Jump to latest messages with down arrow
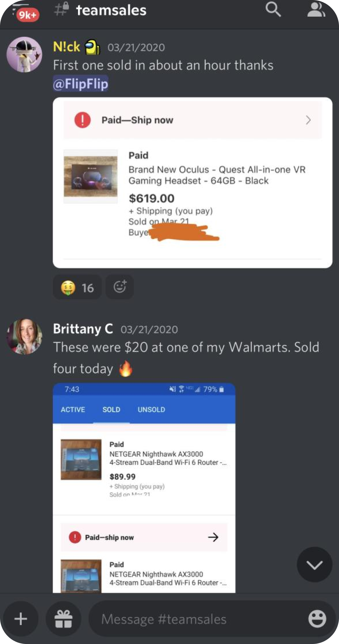Image resolution: width=339 pixels, height=644 pixels. coord(314,564)
